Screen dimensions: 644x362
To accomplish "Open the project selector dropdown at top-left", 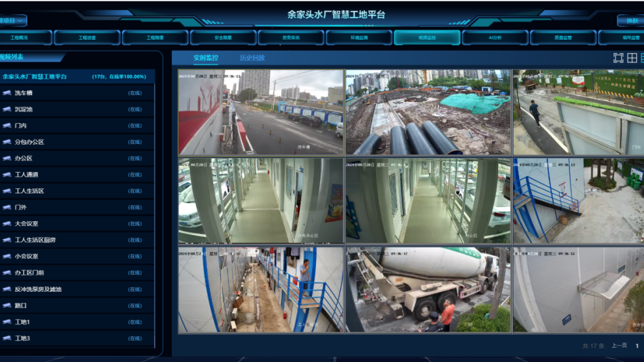I will tap(12, 21).
